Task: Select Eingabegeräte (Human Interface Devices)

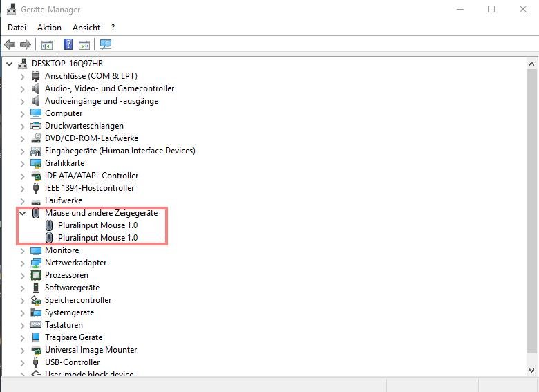Action: pos(120,151)
